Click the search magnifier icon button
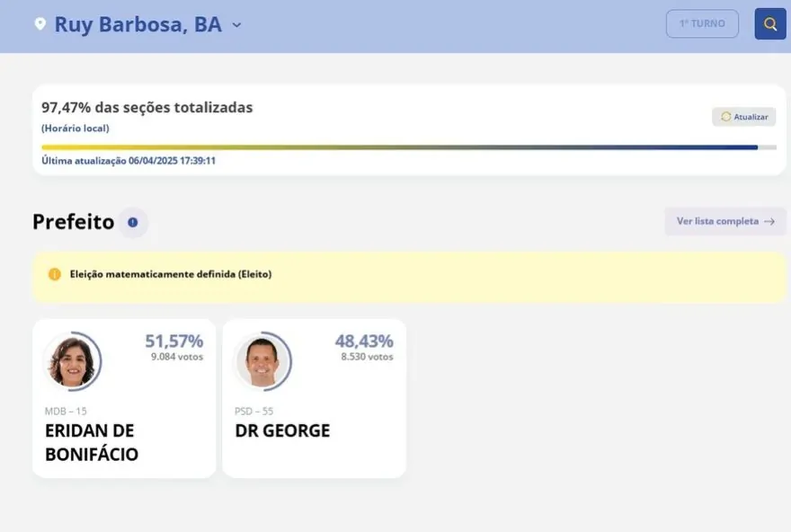This screenshot has width=791, height=532. [x=770, y=24]
